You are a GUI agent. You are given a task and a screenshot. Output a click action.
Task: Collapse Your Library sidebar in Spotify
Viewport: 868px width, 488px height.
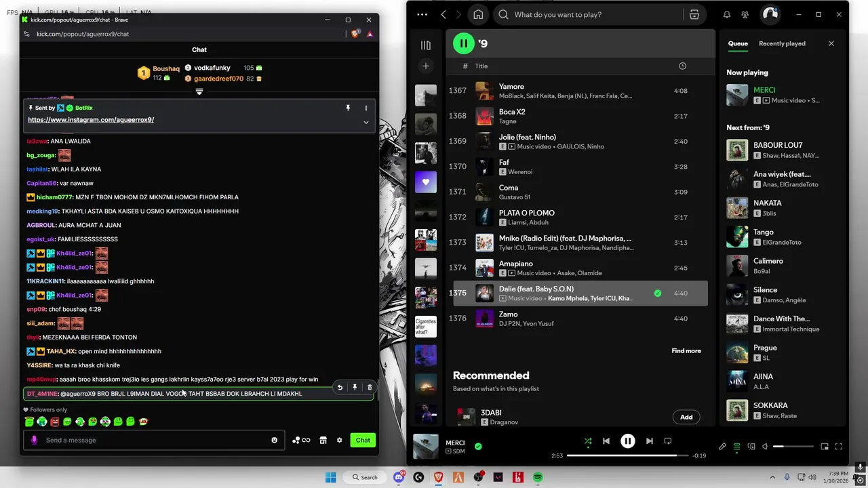(426, 45)
